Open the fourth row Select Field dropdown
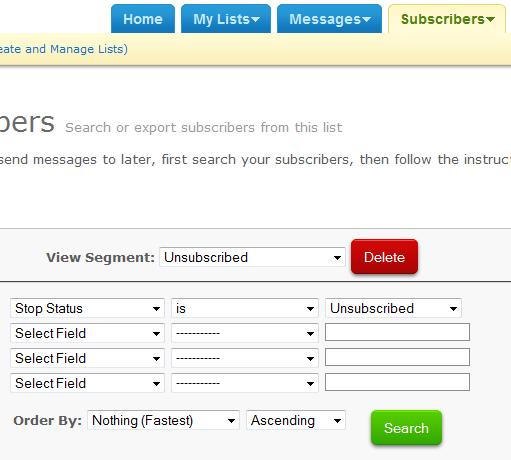 87,383
